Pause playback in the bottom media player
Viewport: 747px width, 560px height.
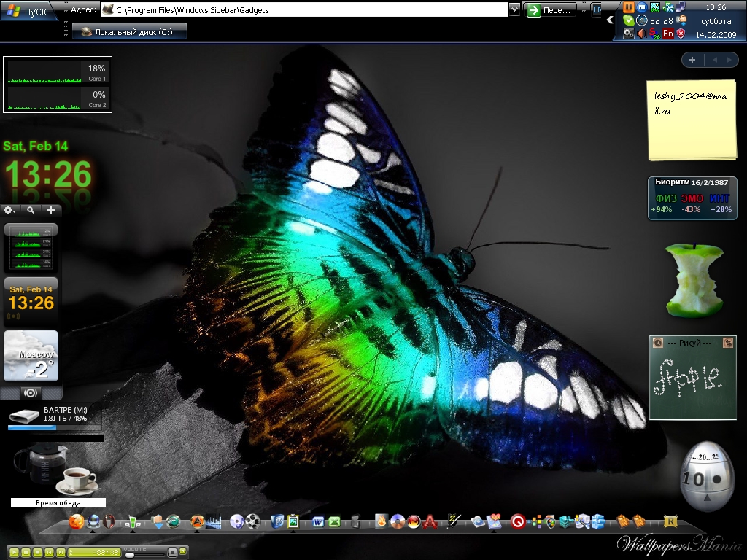point(26,552)
